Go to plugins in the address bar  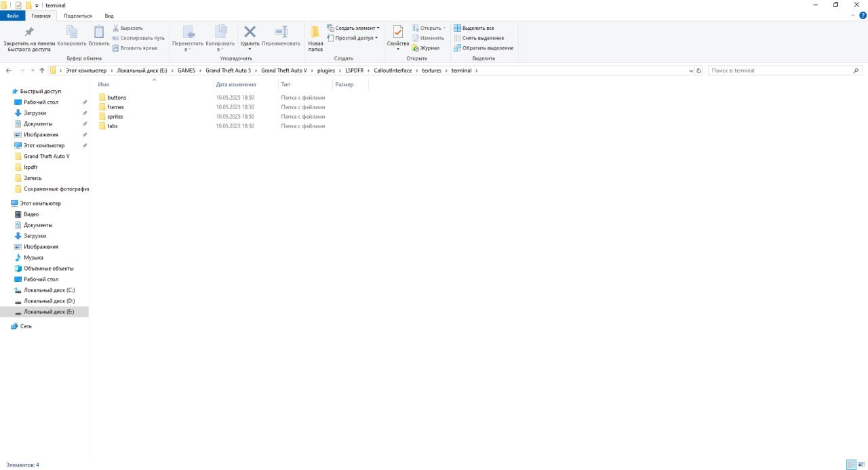click(326, 71)
